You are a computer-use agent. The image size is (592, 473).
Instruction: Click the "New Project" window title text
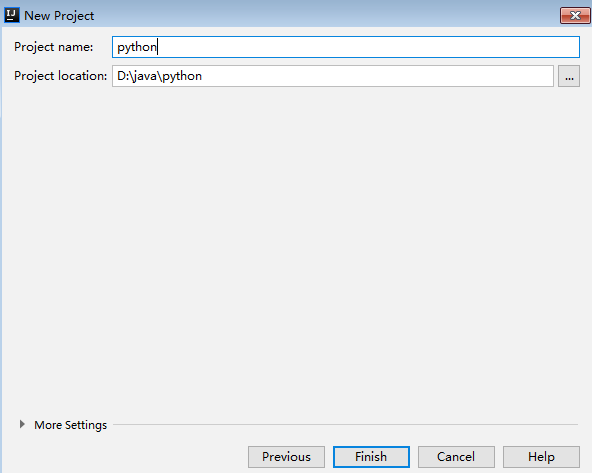click(x=59, y=16)
